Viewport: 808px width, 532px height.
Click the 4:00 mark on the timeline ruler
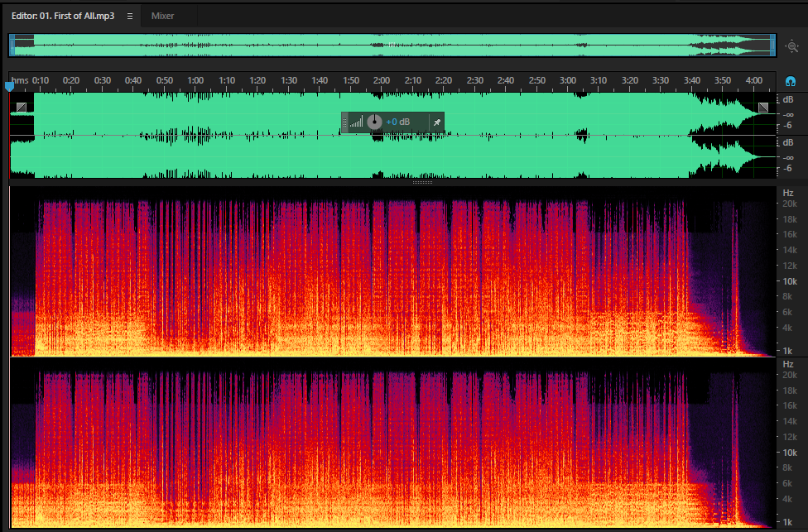coord(754,80)
